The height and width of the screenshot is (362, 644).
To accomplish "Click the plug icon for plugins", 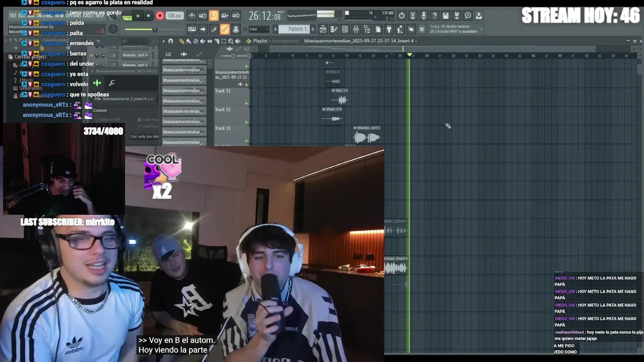I will 389,29.
